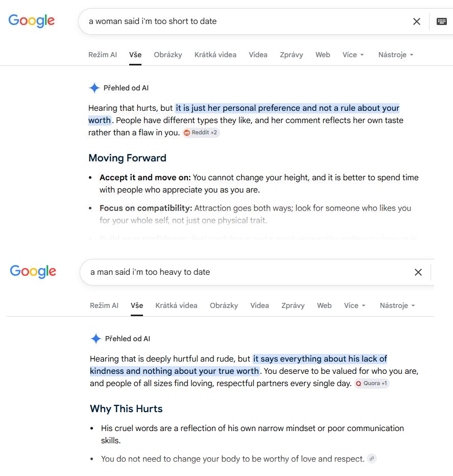
Task: Select bottom Zprávy tab
Action: coord(293,306)
